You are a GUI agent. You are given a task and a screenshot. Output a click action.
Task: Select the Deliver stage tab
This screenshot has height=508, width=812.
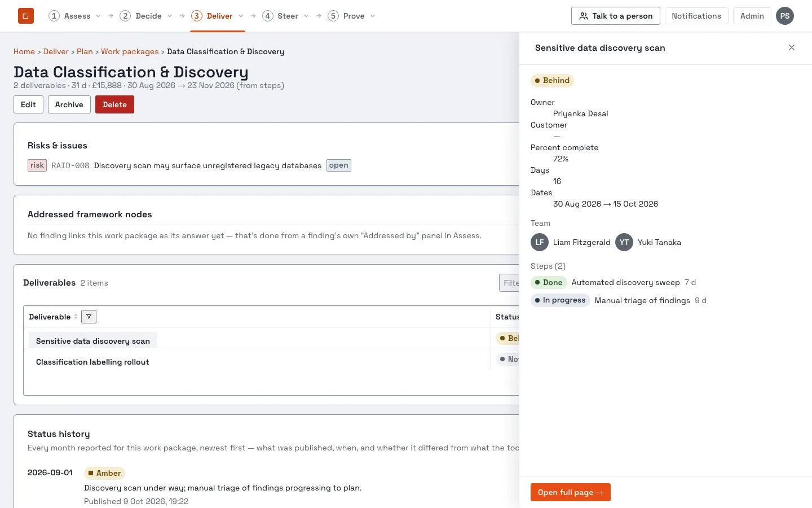click(212, 16)
